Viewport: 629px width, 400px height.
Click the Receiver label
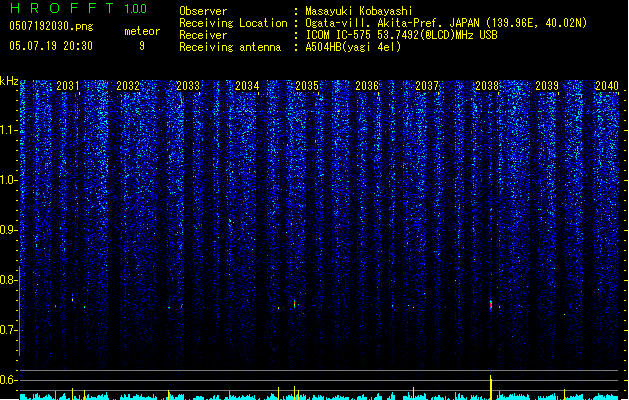click(x=203, y=35)
